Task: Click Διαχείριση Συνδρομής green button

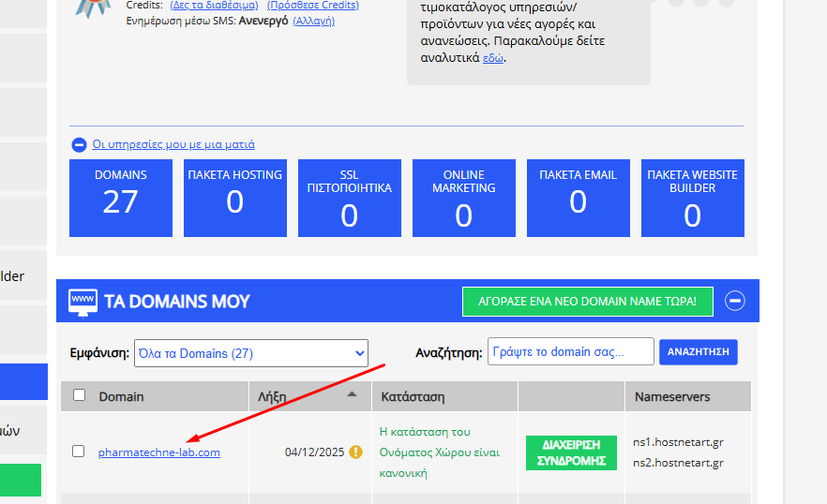Action: tap(571, 452)
